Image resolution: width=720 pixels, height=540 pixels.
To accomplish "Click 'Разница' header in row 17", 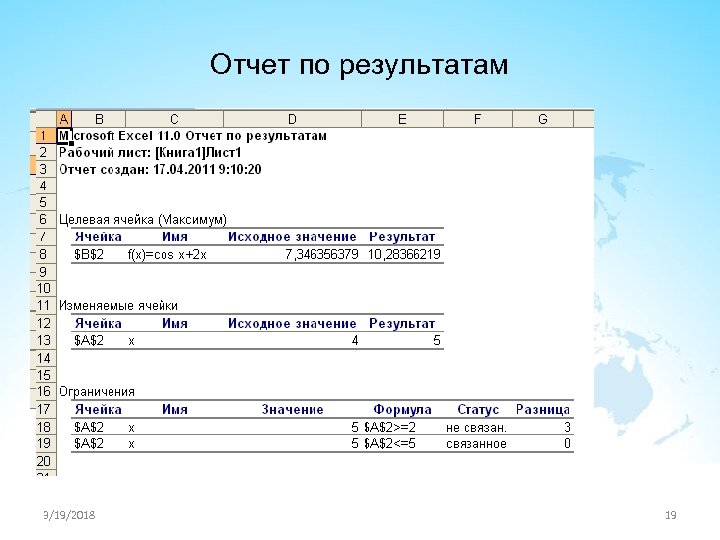I will tap(543, 410).
